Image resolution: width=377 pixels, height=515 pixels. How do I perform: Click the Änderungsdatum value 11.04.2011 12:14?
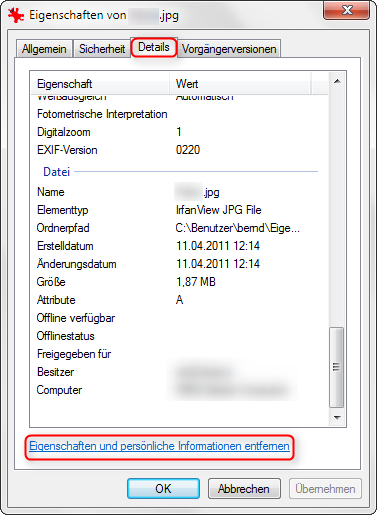(x=218, y=264)
